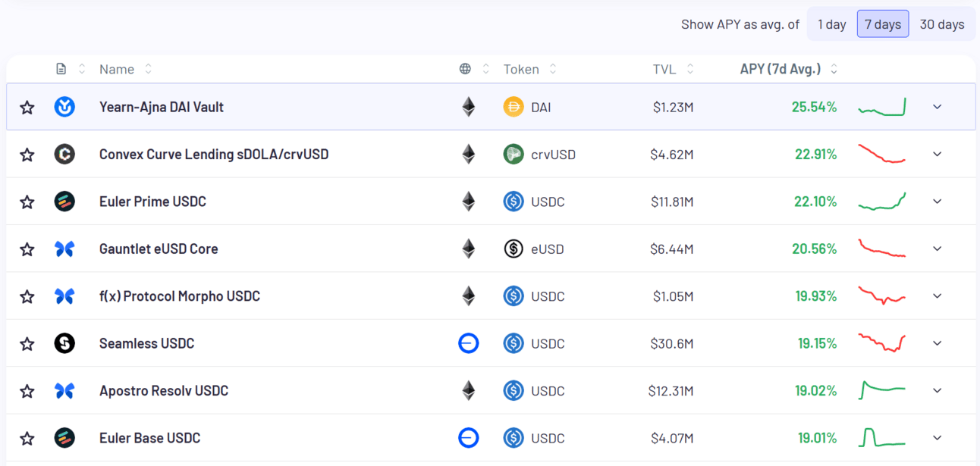Viewport: 980px width, 466px height.
Task: Click the crvUSD token icon
Action: pyautogui.click(x=514, y=155)
